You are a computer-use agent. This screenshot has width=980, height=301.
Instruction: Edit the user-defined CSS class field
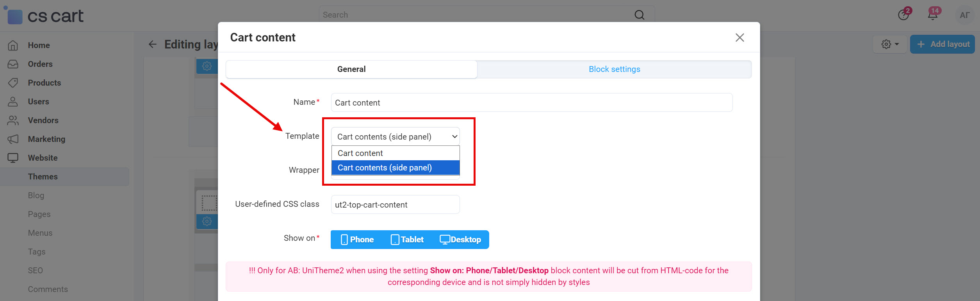point(395,204)
